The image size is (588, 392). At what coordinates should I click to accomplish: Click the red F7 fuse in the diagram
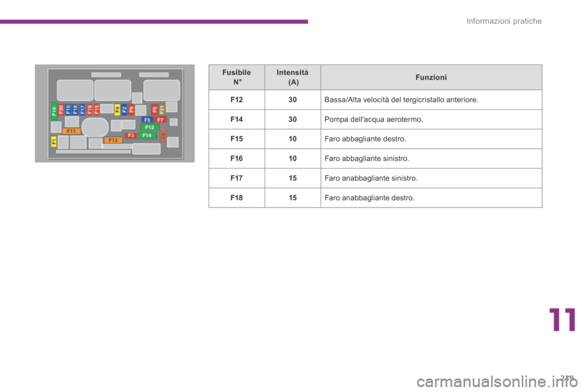[x=160, y=120]
